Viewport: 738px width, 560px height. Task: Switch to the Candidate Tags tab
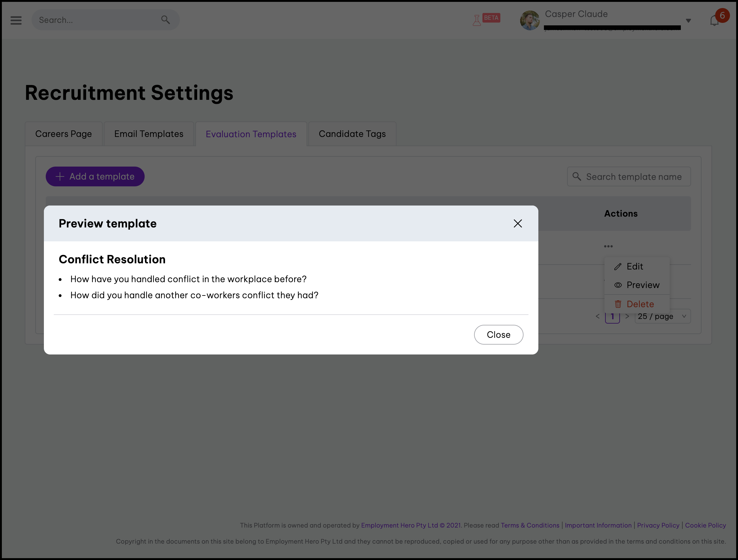click(352, 134)
